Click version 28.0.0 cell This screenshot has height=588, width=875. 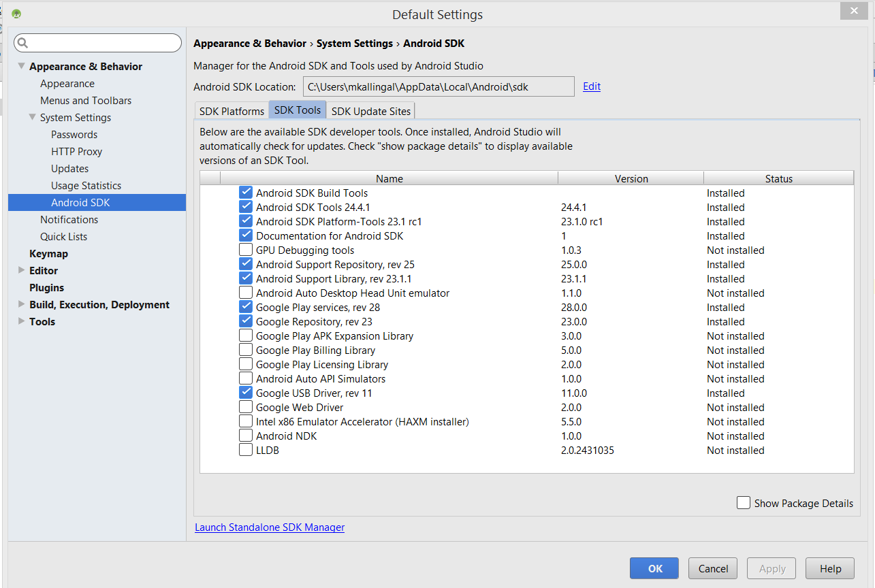tap(574, 307)
